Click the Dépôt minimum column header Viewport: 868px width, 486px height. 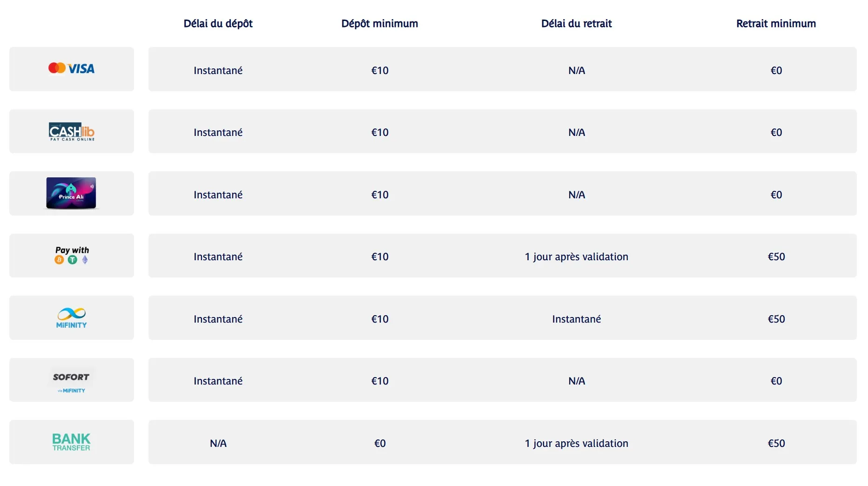click(379, 24)
